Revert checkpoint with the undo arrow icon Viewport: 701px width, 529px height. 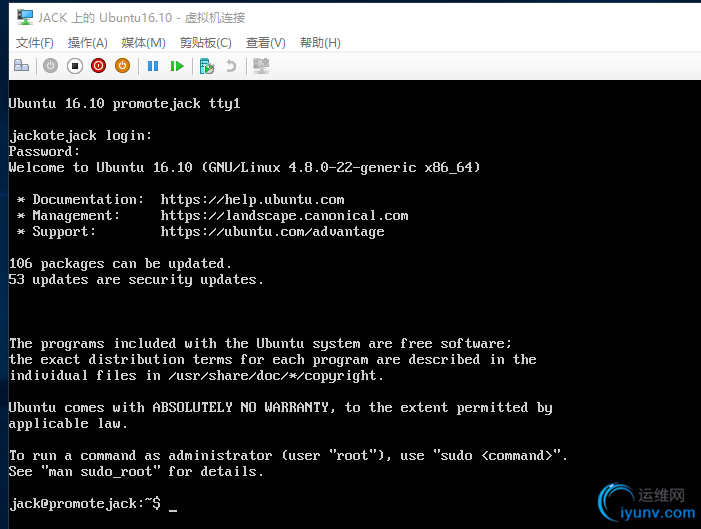coord(231,66)
